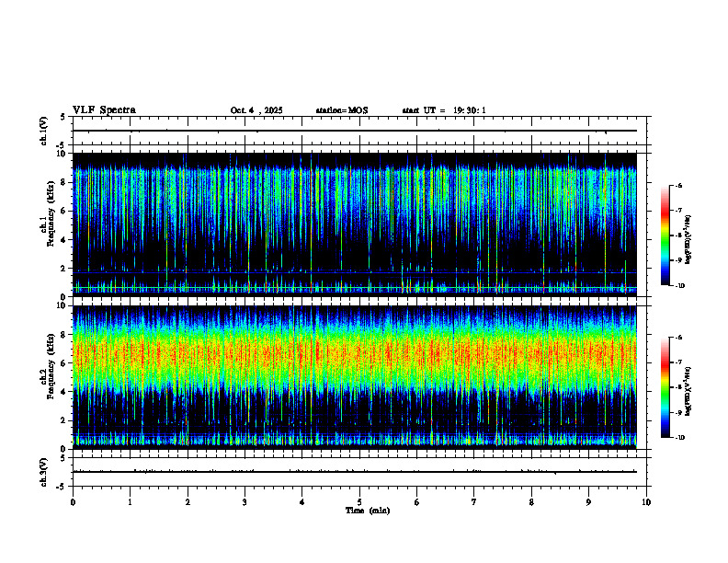The height and width of the screenshot is (563, 728).
Task: Select the "Time (min)" axis title
Action: 368,511
